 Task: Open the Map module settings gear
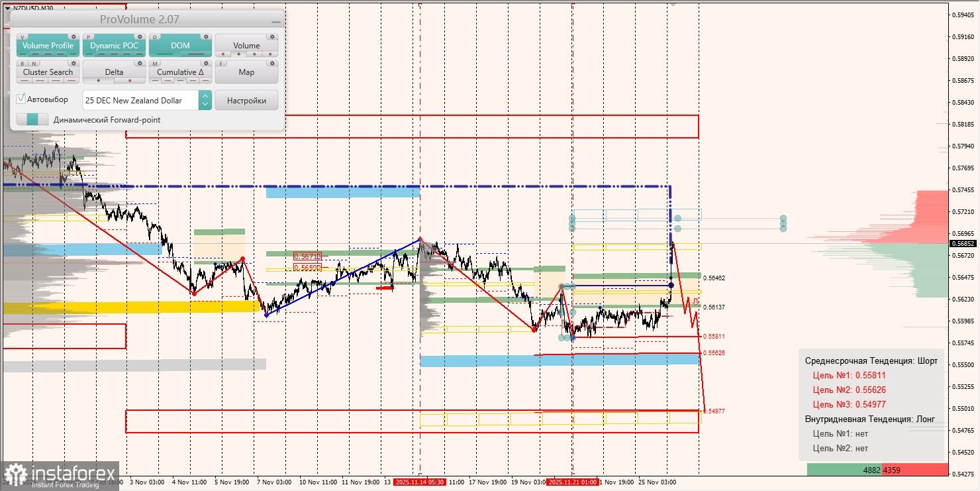272,63
